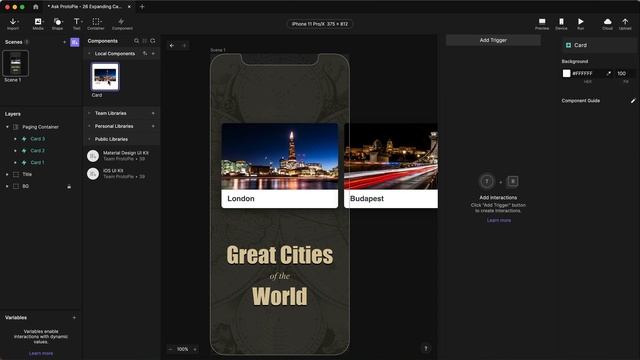Select the Shape tool
The width and height of the screenshot is (640, 360).
point(58,24)
